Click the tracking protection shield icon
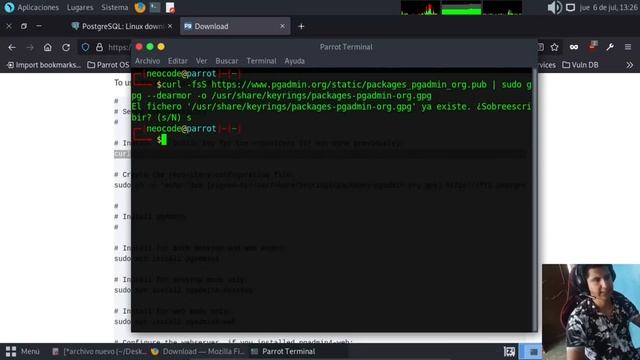640x360 pixels. [85, 47]
